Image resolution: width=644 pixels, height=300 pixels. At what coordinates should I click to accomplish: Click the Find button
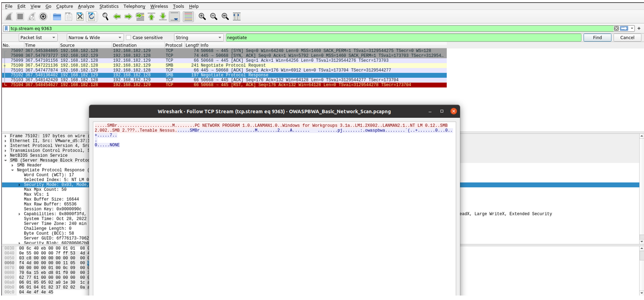[597, 38]
